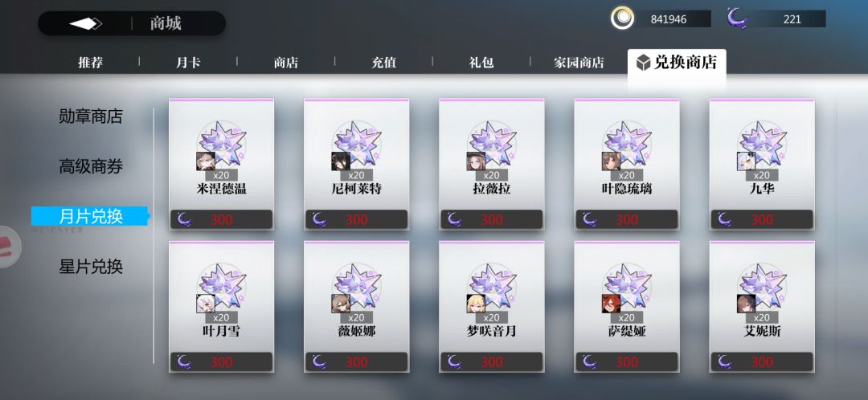The image size is (868, 400).
Task: Tap the gold coin currency icon
Action: click(x=622, y=18)
